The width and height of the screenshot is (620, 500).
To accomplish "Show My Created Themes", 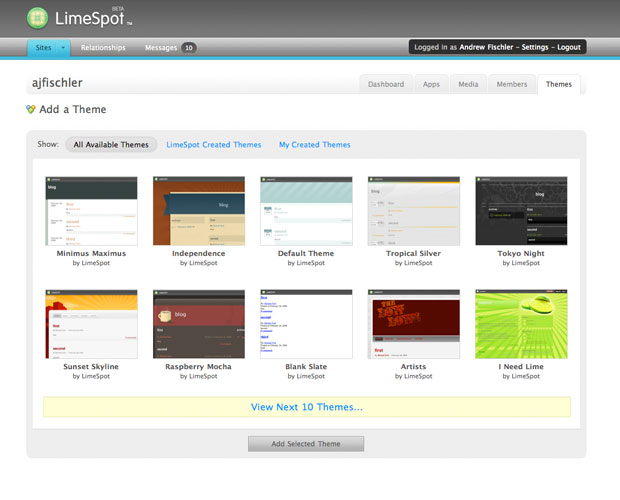I will [314, 145].
